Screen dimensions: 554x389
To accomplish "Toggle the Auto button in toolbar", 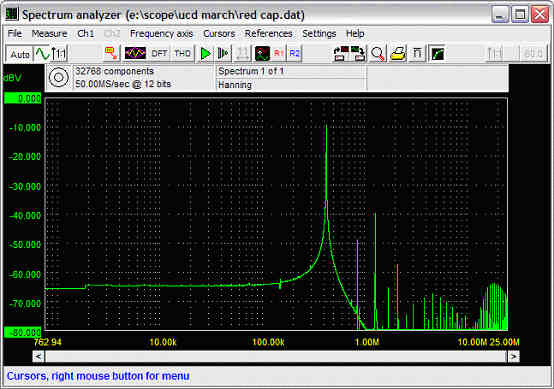I will [x=20, y=54].
